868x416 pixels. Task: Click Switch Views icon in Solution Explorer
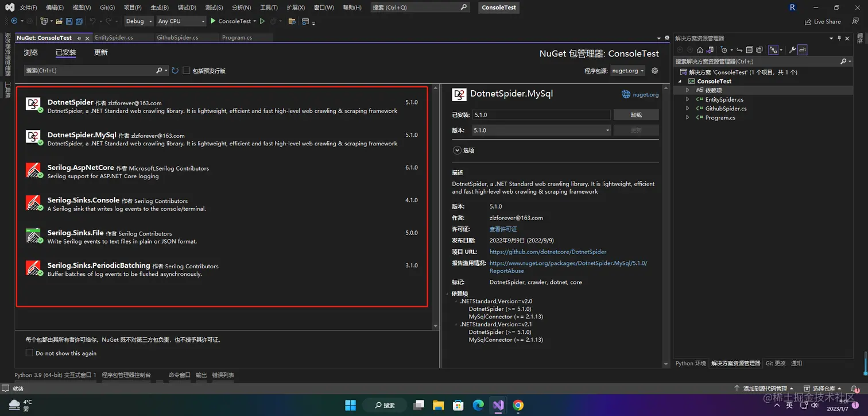click(711, 50)
